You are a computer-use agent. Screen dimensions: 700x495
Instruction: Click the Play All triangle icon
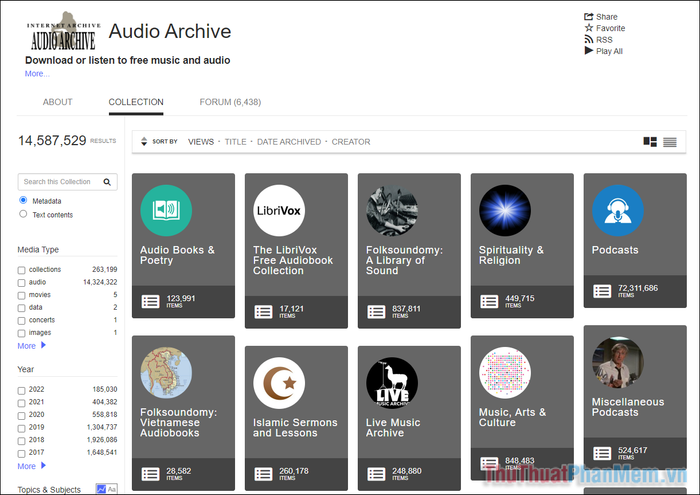[589, 50]
